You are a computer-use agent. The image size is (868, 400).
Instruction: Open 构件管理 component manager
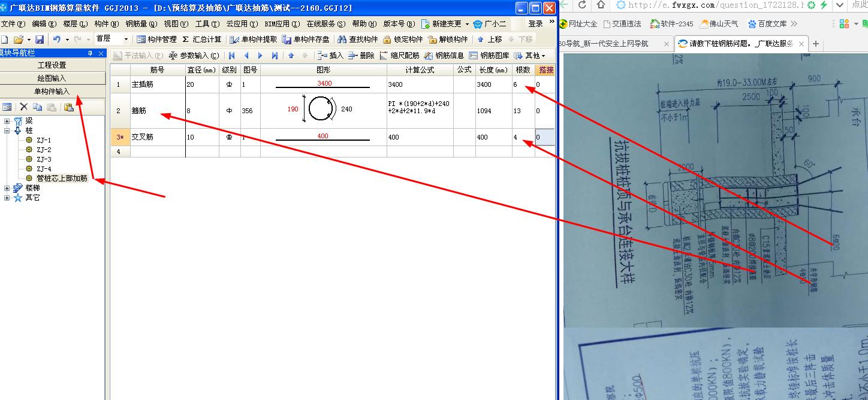click(x=156, y=40)
